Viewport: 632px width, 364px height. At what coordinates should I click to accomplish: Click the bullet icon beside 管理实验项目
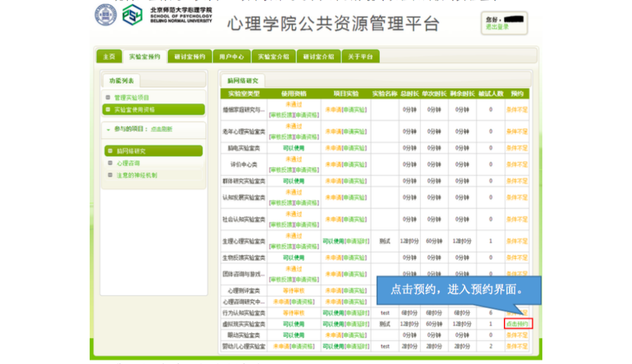click(108, 97)
